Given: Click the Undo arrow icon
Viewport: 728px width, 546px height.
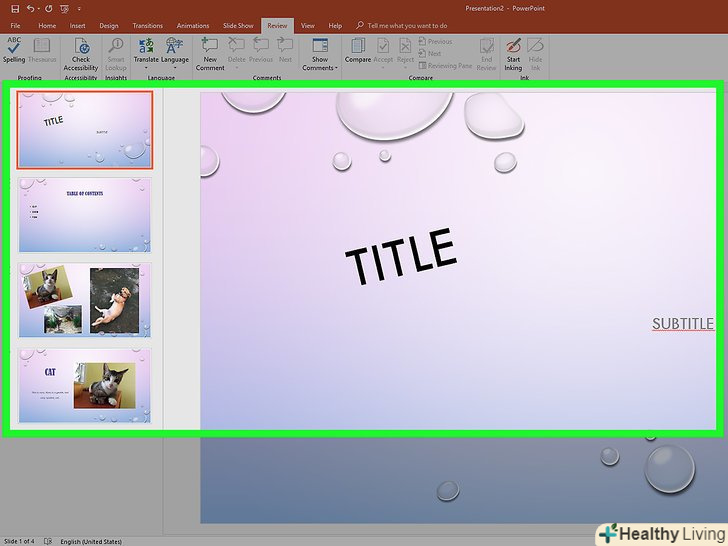Looking at the screenshot, I should point(30,8).
